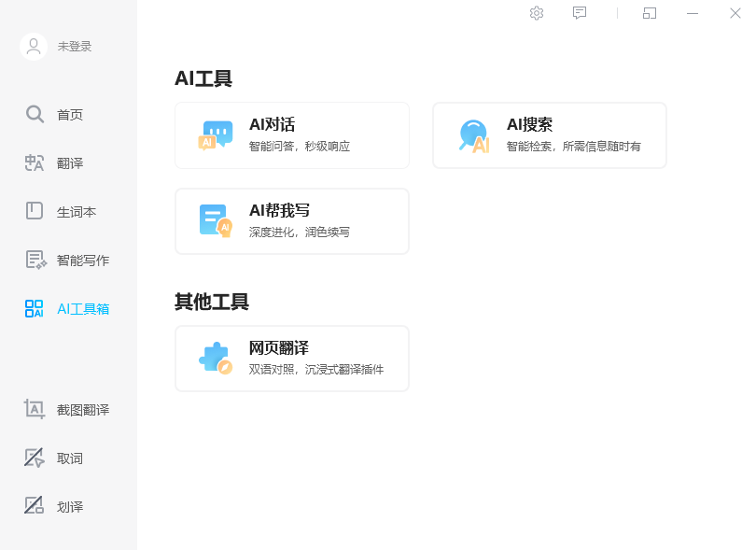The width and height of the screenshot is (756, 550).
Task: Click the 双语对照，沉浸式翻译插件 description
Action: (316, 370)
